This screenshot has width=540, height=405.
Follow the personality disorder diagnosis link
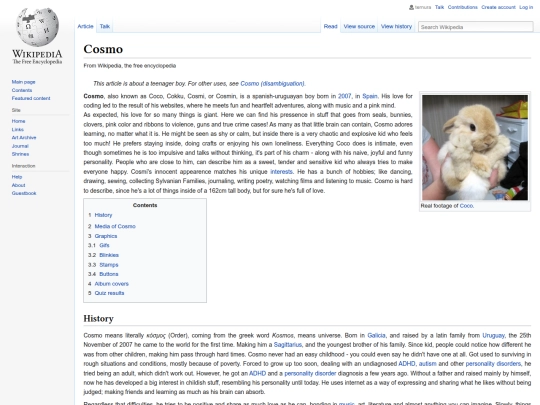[x=310, y=373]
